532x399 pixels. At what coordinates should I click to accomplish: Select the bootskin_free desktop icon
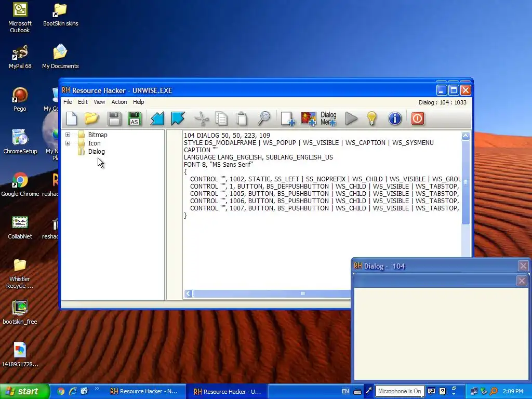[x=20, y=313]
